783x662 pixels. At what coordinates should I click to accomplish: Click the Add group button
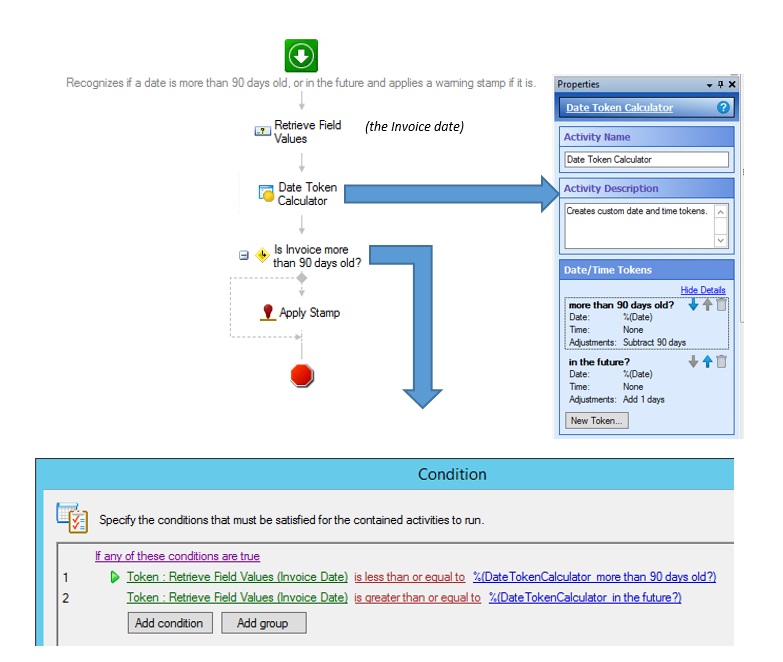(264, 623)
